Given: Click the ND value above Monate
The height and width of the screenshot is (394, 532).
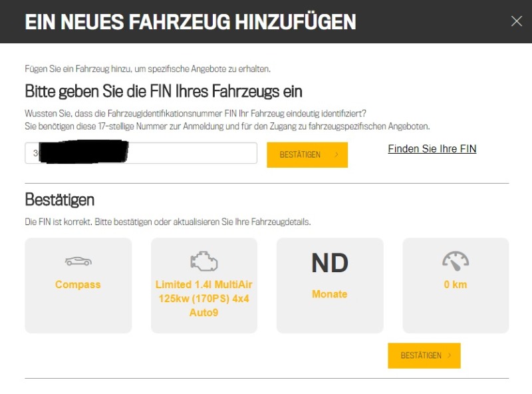Looking at the screenshot, I should 330,264.
